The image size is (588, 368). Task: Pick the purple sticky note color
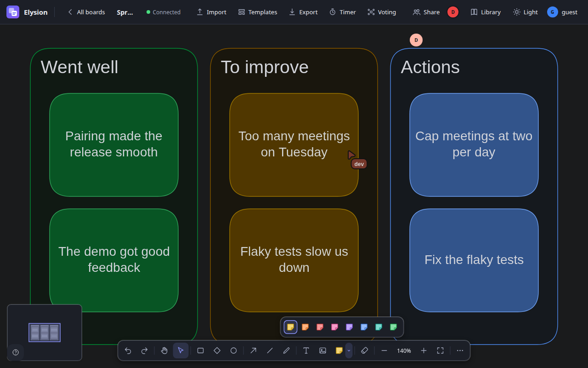(x=349, y=327)
